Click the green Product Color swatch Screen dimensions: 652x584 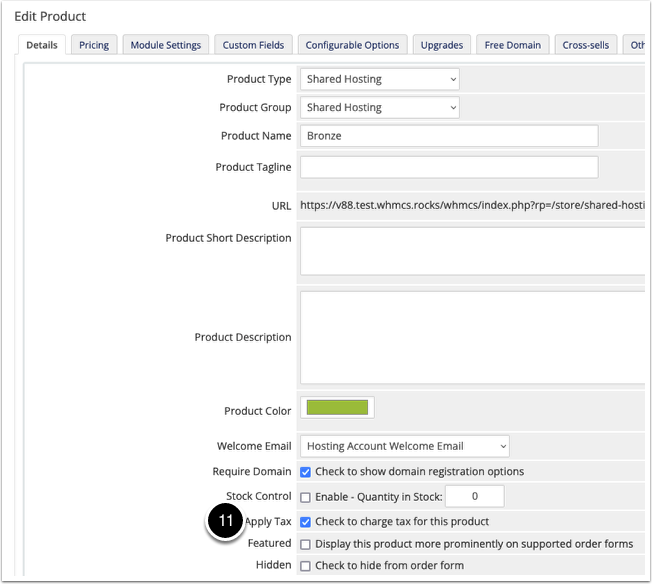click(x=337, y=408)
